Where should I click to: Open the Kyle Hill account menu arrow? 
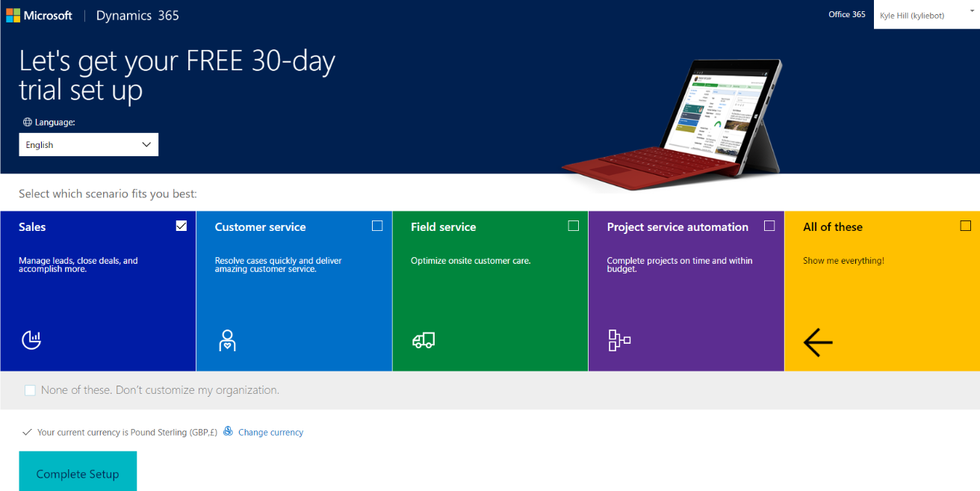tap(973, 10)
